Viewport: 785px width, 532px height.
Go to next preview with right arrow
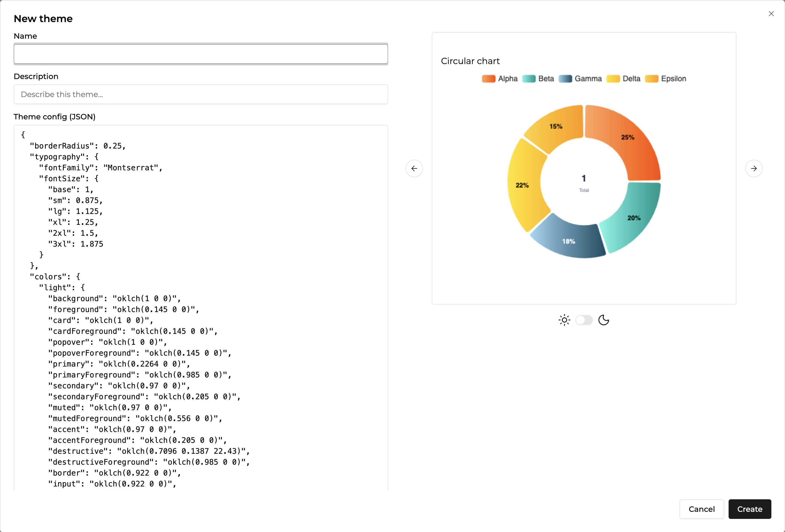click(754, 168)
